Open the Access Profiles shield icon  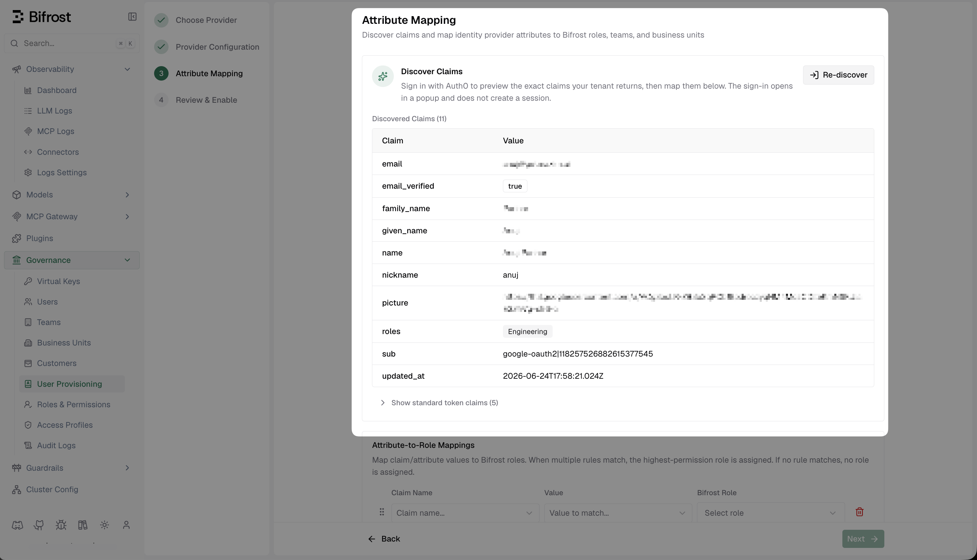[28, 425]
